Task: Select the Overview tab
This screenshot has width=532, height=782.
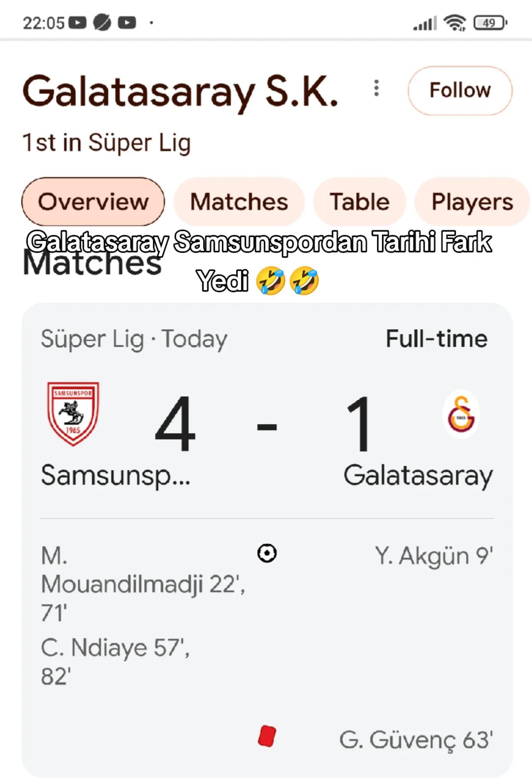Action: pyautogui.click(x=93, y=202)
